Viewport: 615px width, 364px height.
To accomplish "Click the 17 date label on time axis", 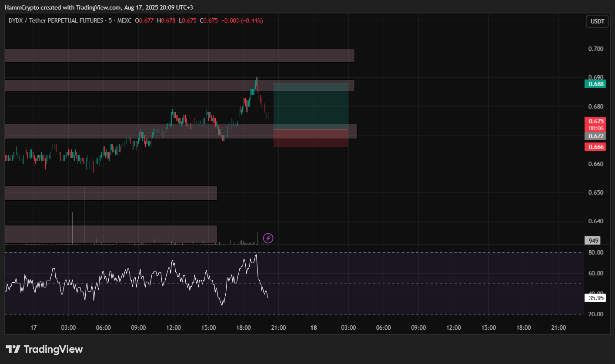I will pos(34,328).
